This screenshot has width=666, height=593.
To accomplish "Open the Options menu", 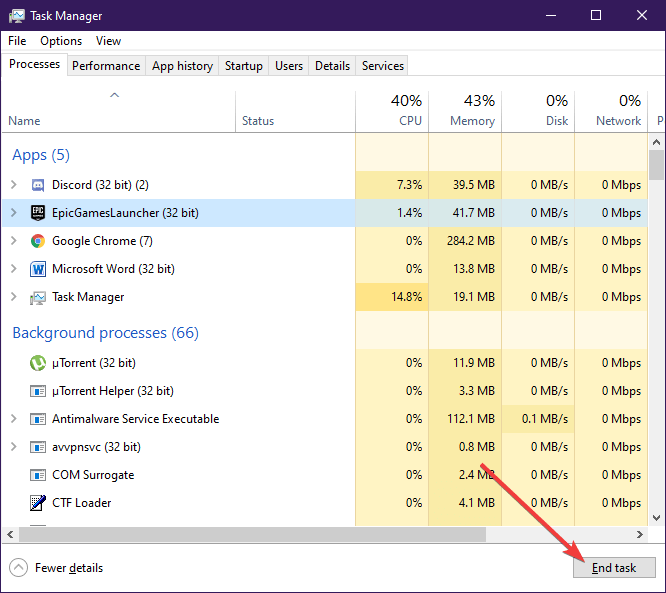I will click(61, 41).
